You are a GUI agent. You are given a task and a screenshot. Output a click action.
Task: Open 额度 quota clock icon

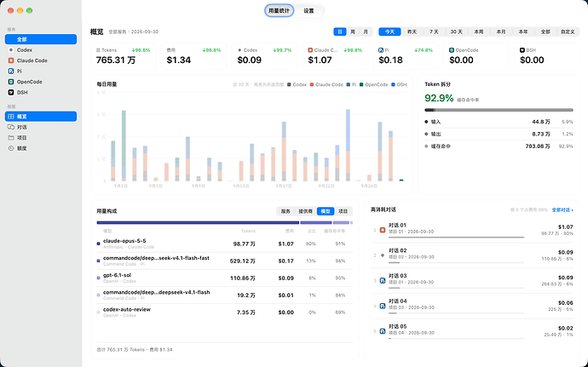pos(11,148)
